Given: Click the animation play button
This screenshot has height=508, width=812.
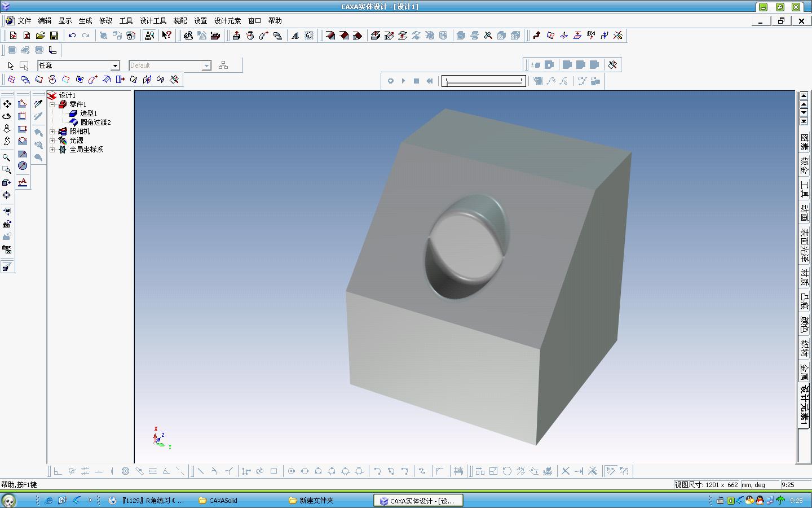Looking at the screenshot, I should tap(403, 81).
